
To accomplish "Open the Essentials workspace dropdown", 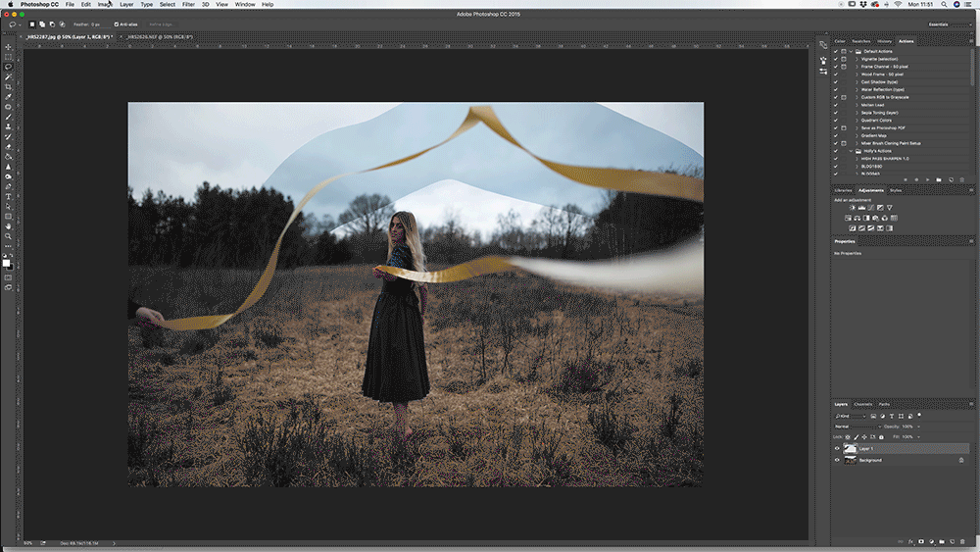I will point(949,25).
